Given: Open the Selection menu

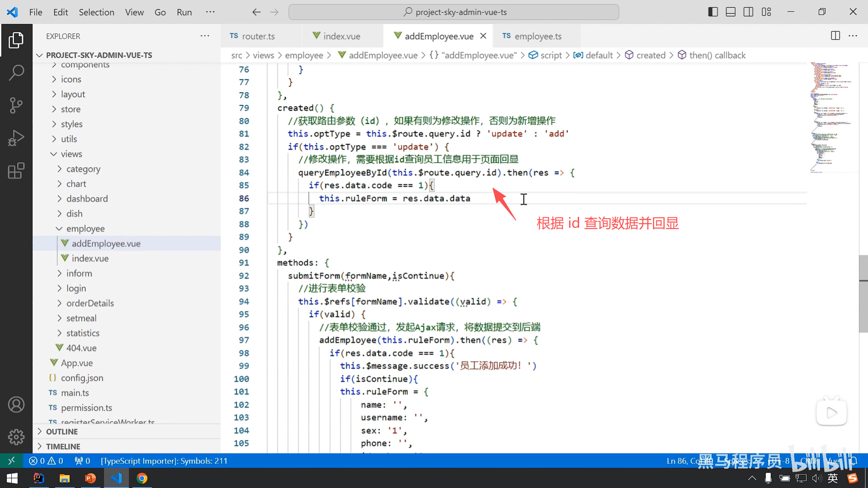Looking at the screenshot, I should click(x=96, y=12).
